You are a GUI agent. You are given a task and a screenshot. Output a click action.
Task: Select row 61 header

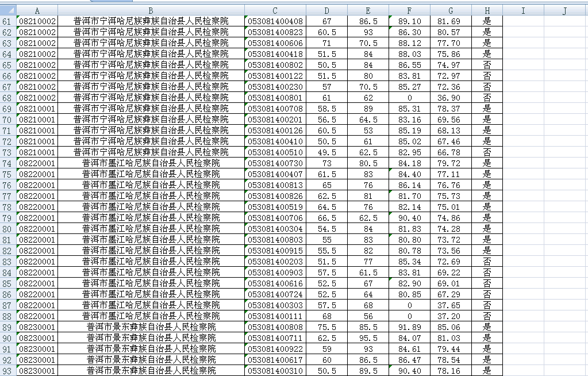point(8,21)
